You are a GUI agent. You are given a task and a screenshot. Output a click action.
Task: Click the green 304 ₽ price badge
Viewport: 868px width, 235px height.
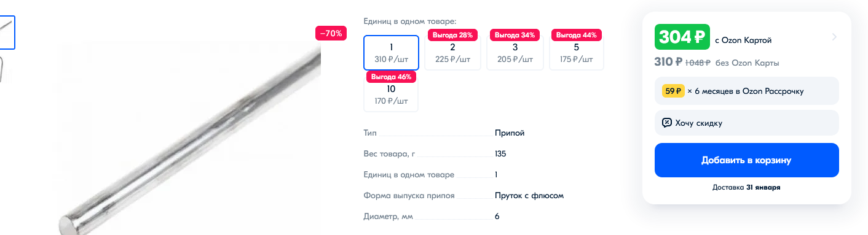pyautogui.click(x=682, y=37)
